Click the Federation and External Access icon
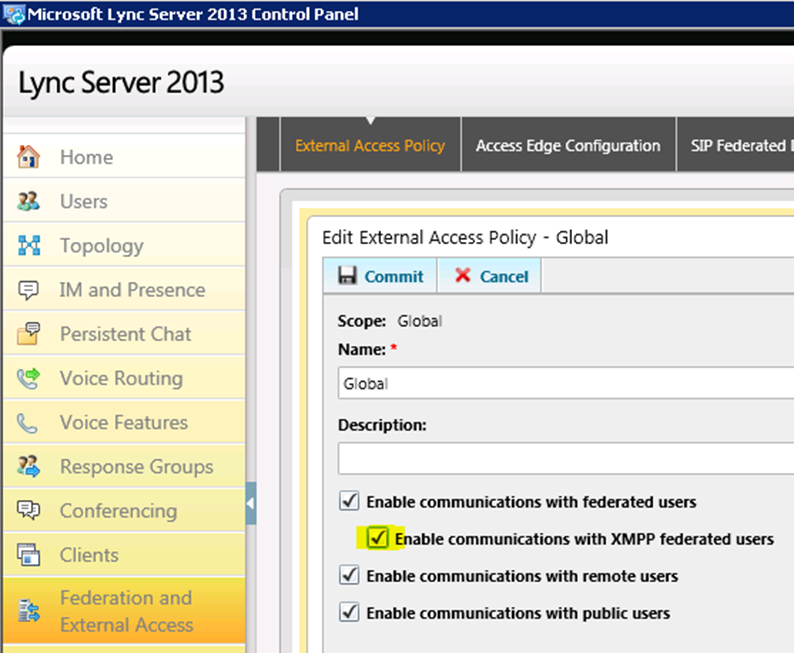 (29, 610)
